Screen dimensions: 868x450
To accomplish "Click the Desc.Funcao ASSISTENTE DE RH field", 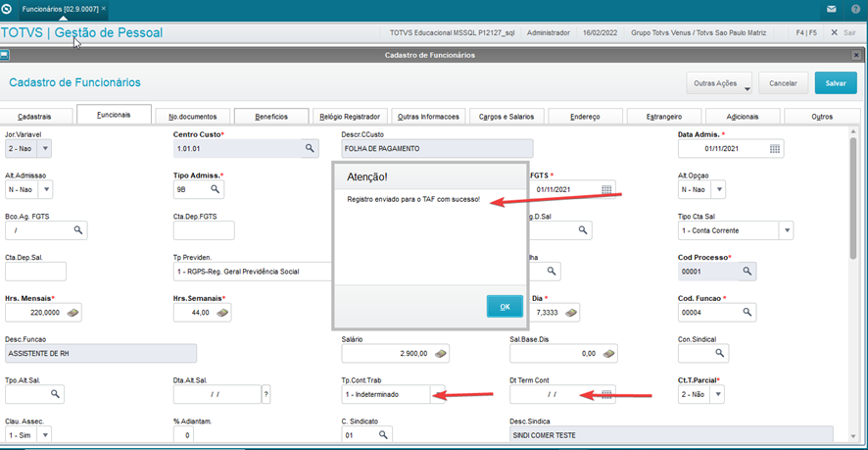I will click(x=101, y=354).
